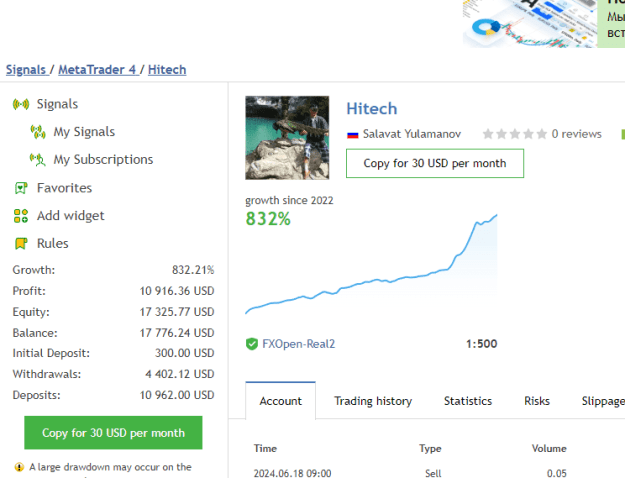Screen dimensions: 625x478
Task: Open the MetaTrader 4 breadcrumb link
Action: click(x=97, y=70)
